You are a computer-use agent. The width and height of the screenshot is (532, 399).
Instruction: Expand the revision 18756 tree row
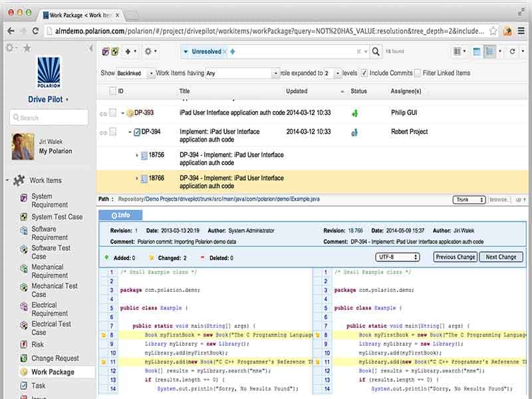137,156
